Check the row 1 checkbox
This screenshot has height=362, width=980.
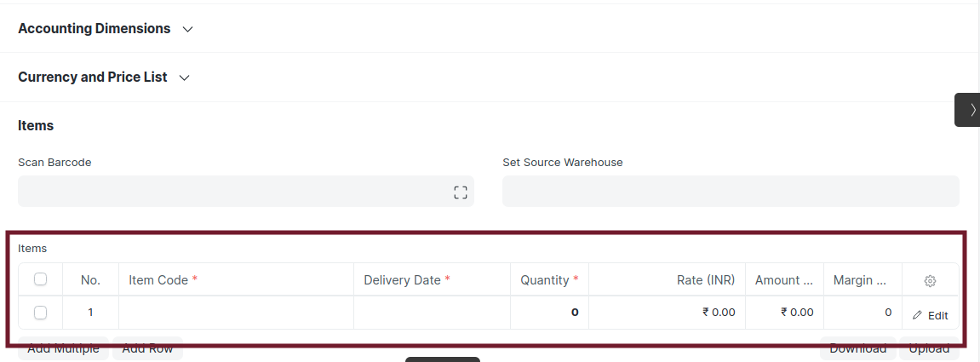(x=41, y=312)
